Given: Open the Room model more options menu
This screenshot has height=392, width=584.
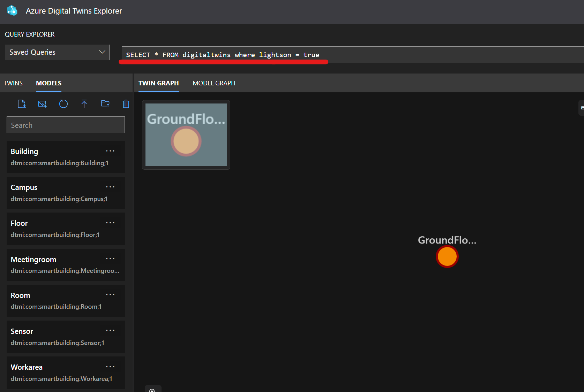Looking at the screenshot, I should pos(110,294).
